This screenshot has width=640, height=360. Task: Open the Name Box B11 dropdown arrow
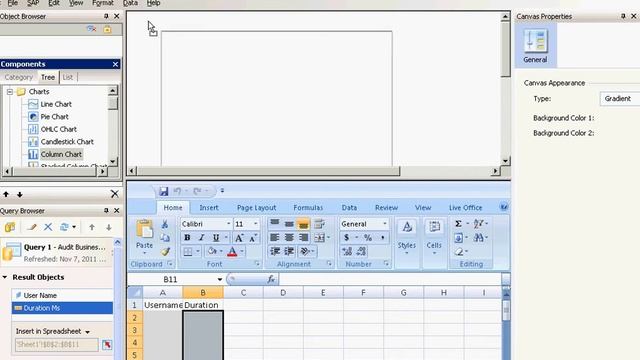(220, 280)
